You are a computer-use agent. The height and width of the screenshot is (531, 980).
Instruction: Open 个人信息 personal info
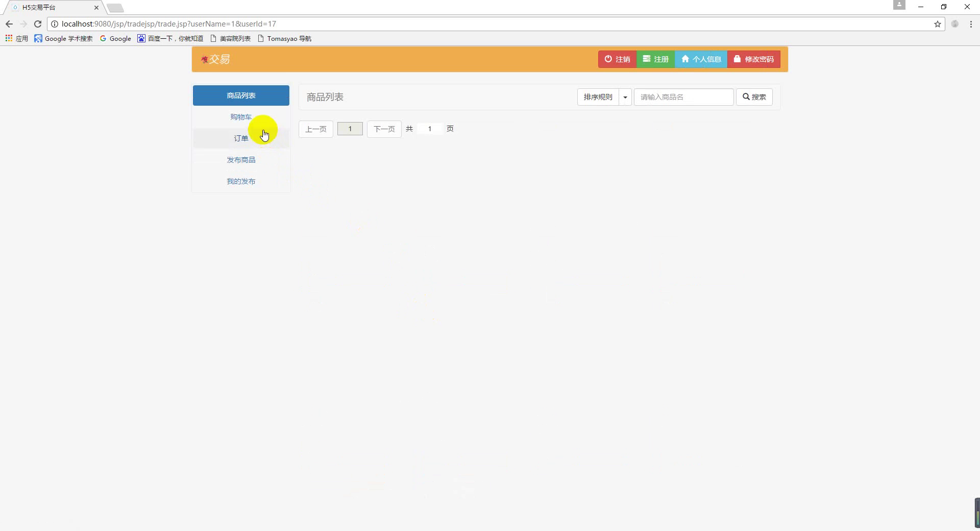pyautogui.click(x=701, y=59)
